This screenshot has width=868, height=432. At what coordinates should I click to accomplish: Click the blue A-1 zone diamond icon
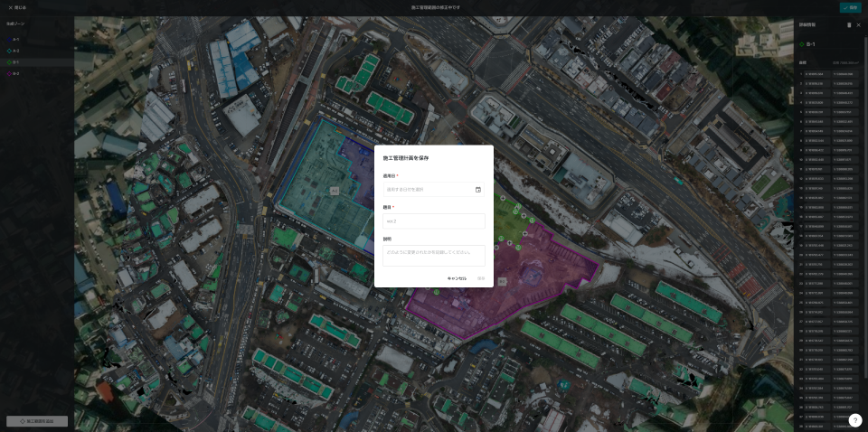point(9,39)
